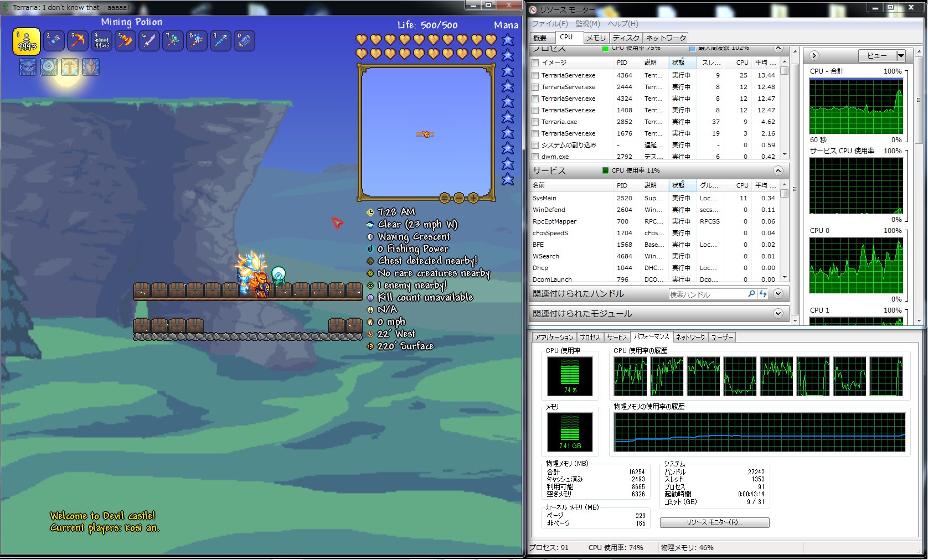Select the orange pickaxe in hotbar slot 3

[78, 40]
